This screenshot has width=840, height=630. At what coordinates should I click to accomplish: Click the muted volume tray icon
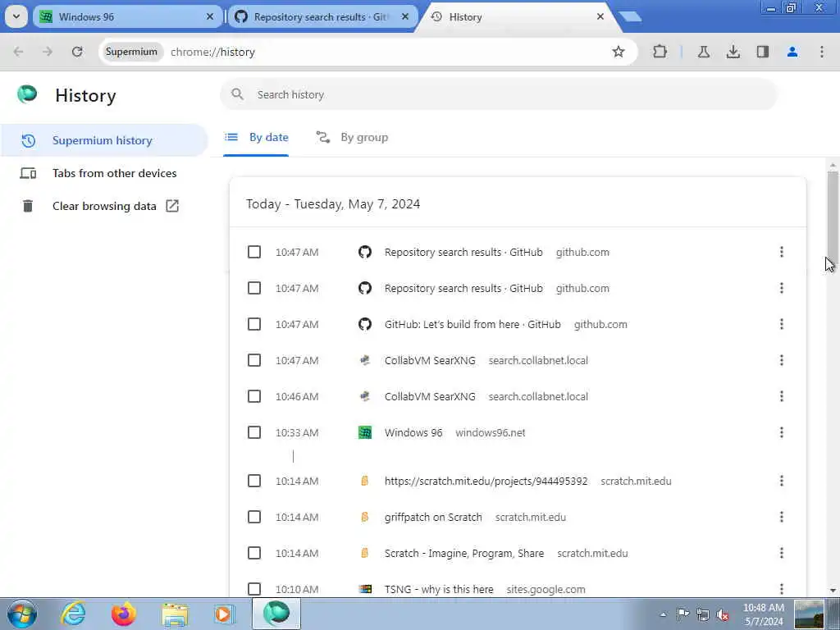pyautogui.click(x=723, y=614)
